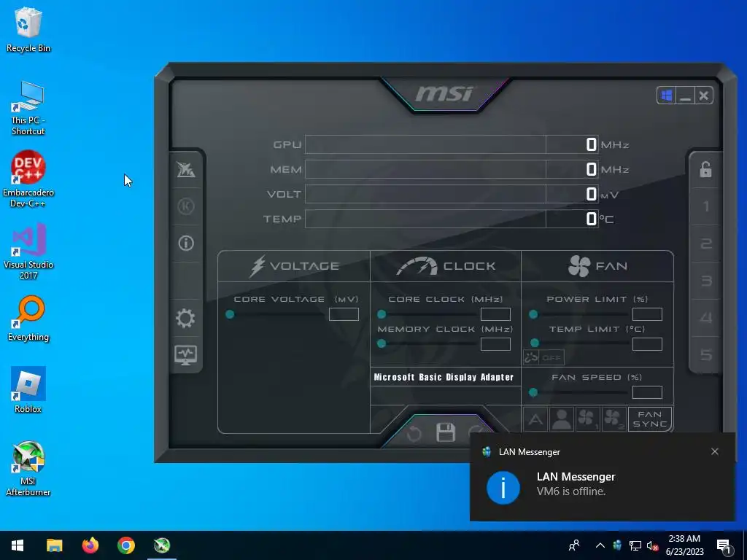
Task: Select profile slot 4
Action: 705,318
